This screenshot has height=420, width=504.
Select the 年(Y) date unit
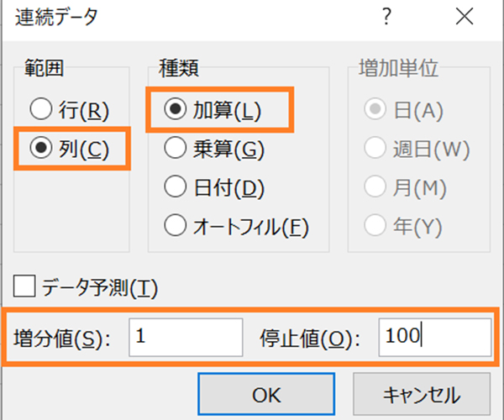click(x=373, y=226)
